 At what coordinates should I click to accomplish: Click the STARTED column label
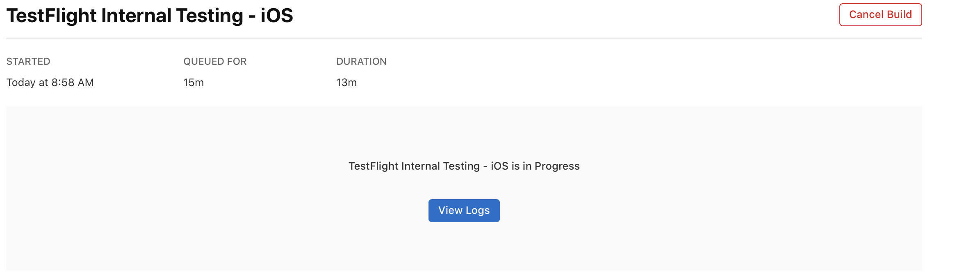[28, 61]
